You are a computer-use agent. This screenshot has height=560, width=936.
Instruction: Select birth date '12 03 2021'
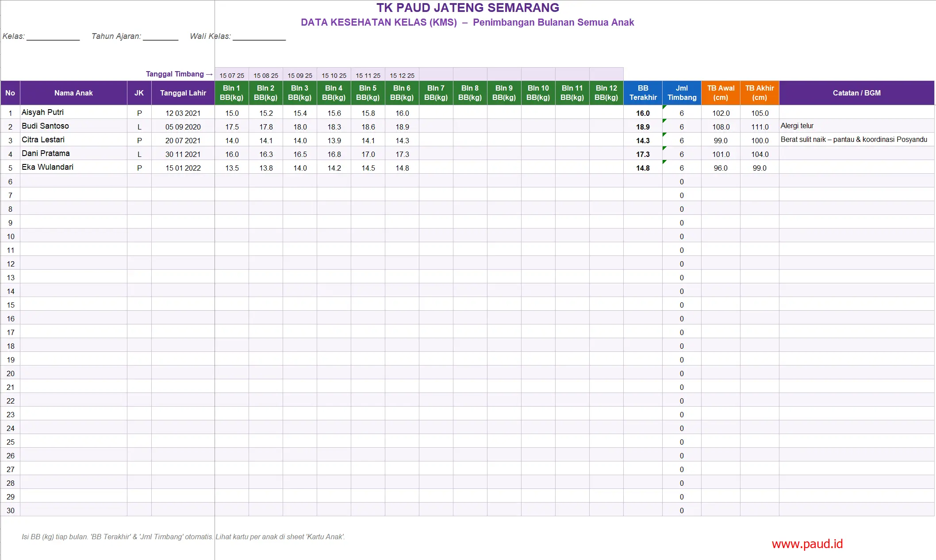183,113
